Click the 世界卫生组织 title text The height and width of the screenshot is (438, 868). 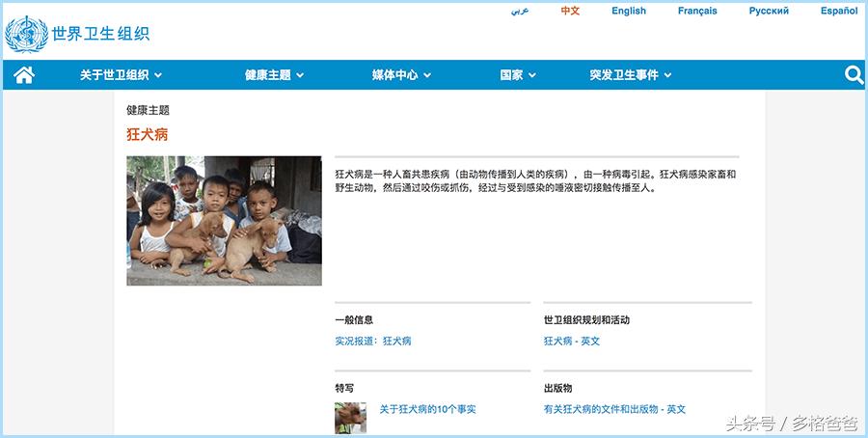pyautogui.click(x=100, y=34)
